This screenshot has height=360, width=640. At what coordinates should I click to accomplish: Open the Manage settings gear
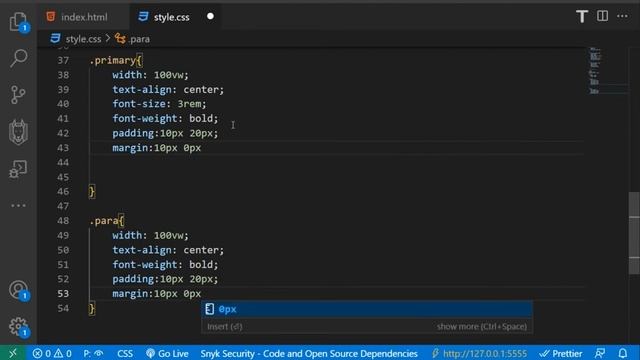click(18, 327)
